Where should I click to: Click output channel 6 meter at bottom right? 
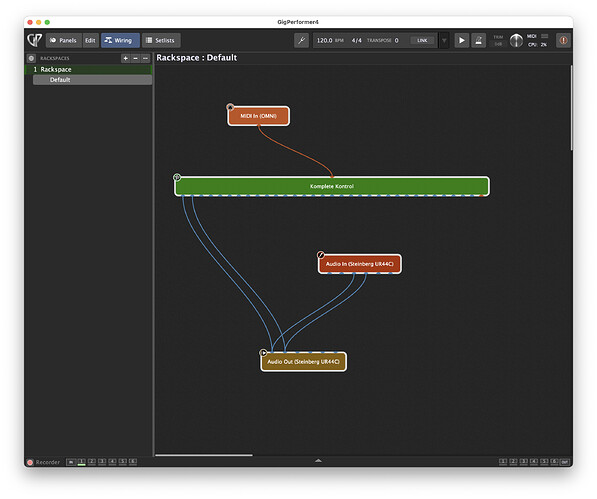554,462
